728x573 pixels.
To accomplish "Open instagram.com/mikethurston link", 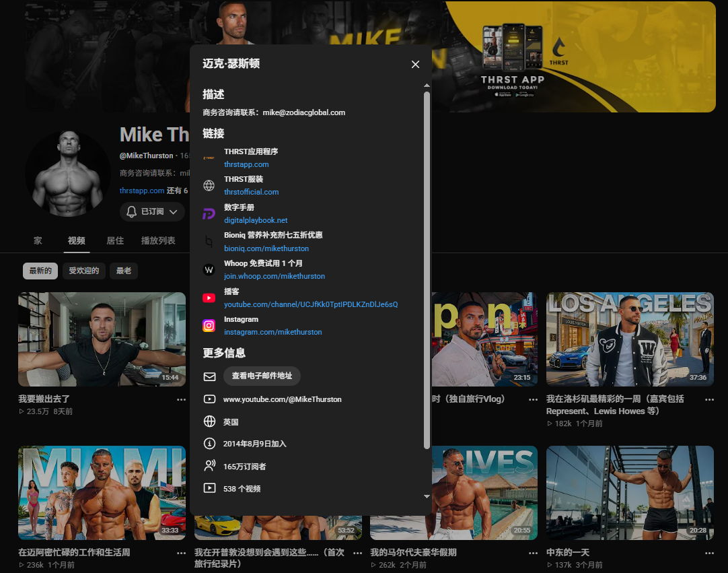I will click(x=272, y=332).
